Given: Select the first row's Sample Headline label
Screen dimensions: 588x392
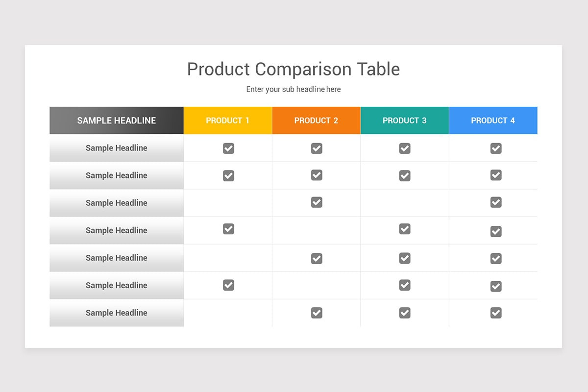Looking at the screenshot, I should pos(117,148).
